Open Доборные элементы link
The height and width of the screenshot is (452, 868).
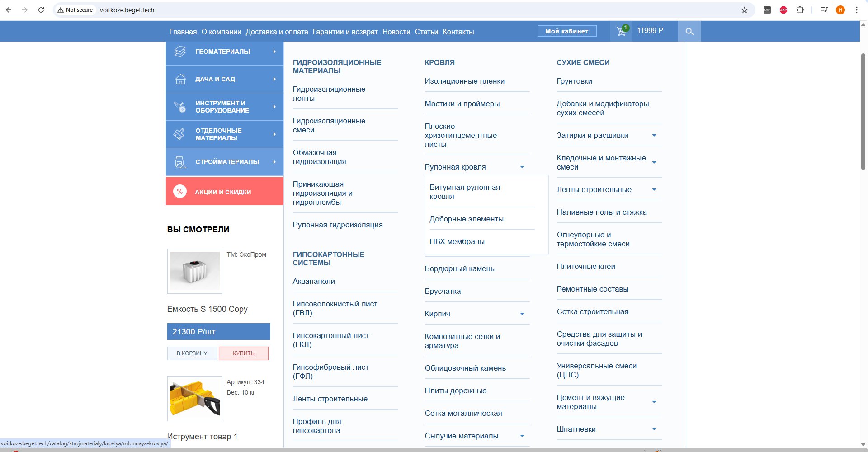467,219
